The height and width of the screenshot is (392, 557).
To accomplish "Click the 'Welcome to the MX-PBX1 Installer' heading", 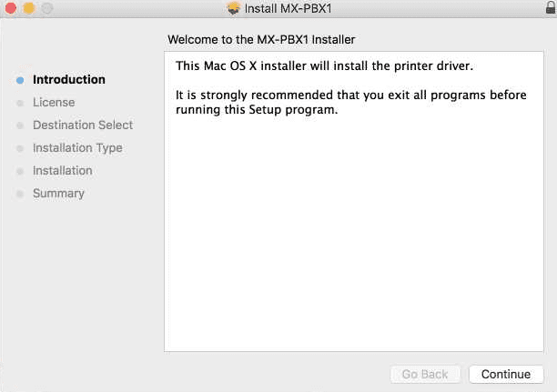I will [x=262, y=40].
